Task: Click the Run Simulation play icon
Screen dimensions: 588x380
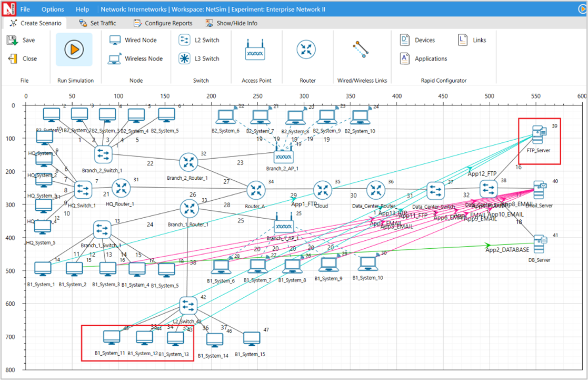Action: point(74,50)
